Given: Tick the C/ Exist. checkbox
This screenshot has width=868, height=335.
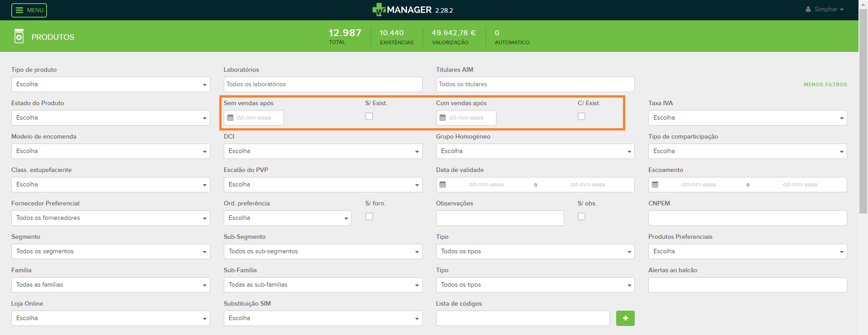Looking at the screenshot, I should [x=582, y=116].
